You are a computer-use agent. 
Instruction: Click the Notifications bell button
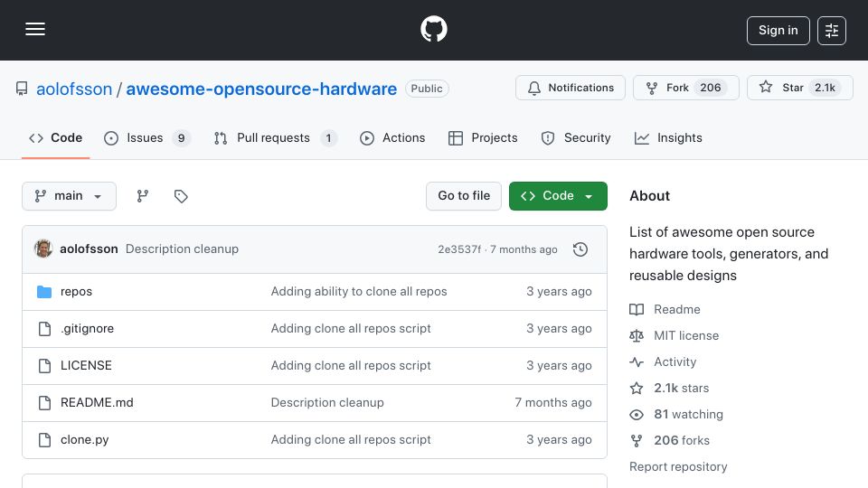(x=571, y=88)
